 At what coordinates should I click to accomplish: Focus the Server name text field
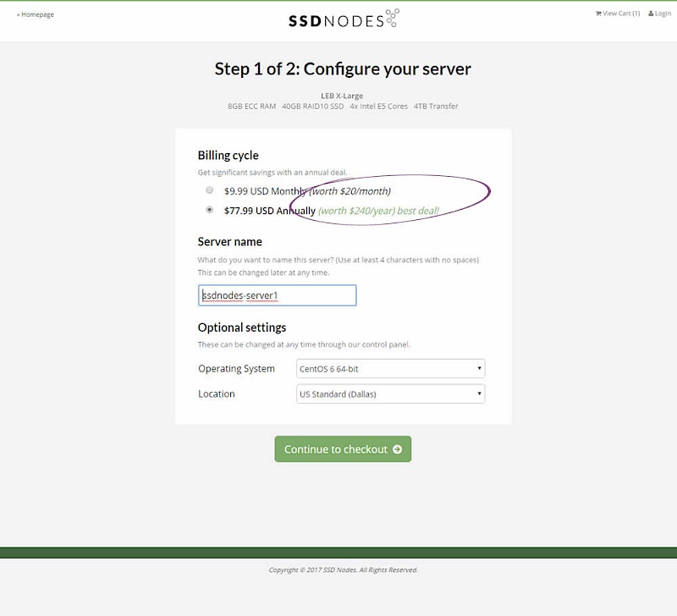(277, 295)
